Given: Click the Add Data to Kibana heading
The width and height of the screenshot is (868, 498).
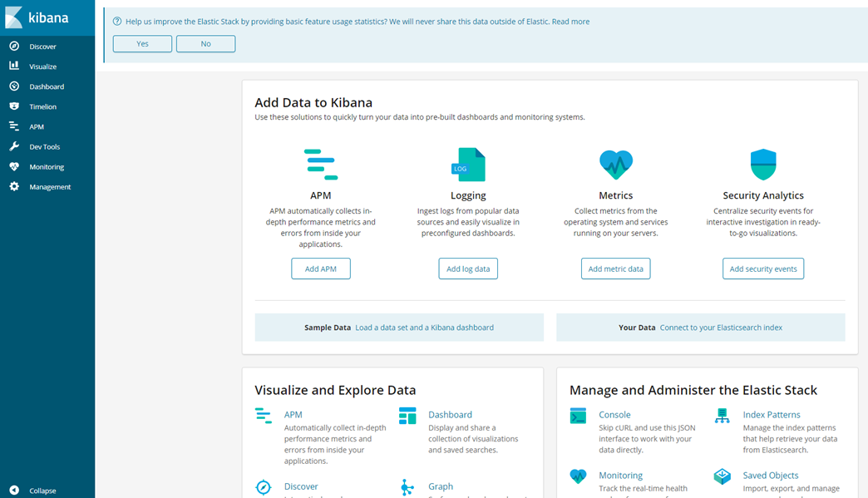Looking at the screenshot, I should [x=313, y=102].
